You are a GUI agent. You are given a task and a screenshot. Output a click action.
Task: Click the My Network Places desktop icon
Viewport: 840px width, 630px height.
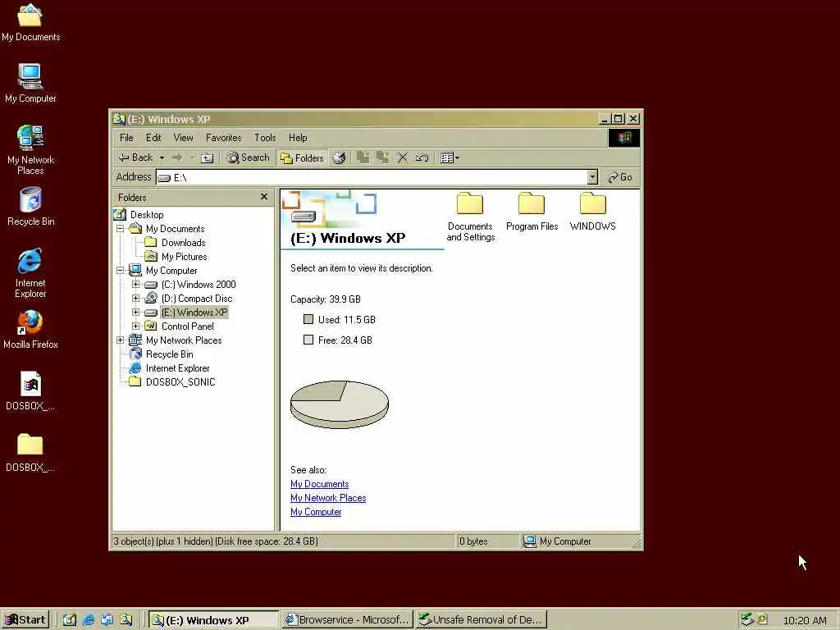click(x=30, y=150)
